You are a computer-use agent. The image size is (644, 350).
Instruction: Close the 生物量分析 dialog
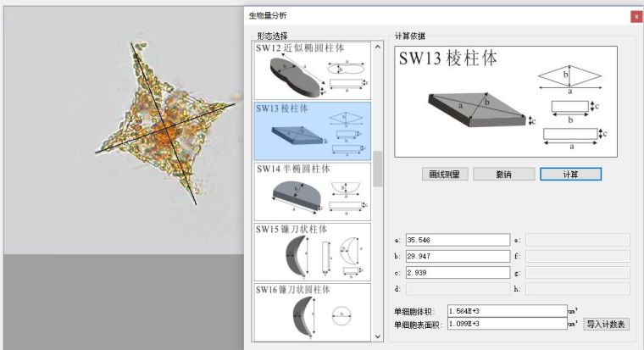(x=636, y=16)
